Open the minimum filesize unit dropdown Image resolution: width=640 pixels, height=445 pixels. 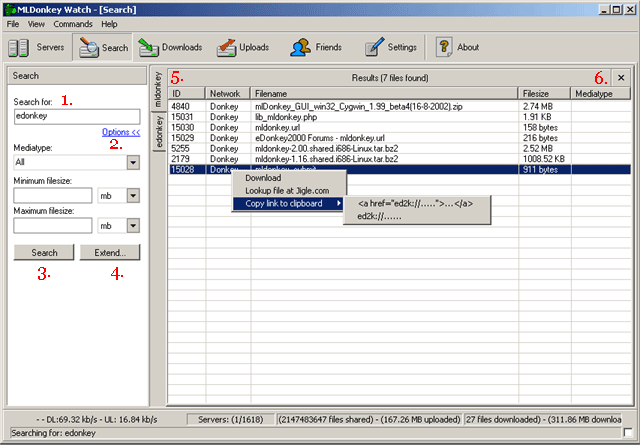[133, 195]
